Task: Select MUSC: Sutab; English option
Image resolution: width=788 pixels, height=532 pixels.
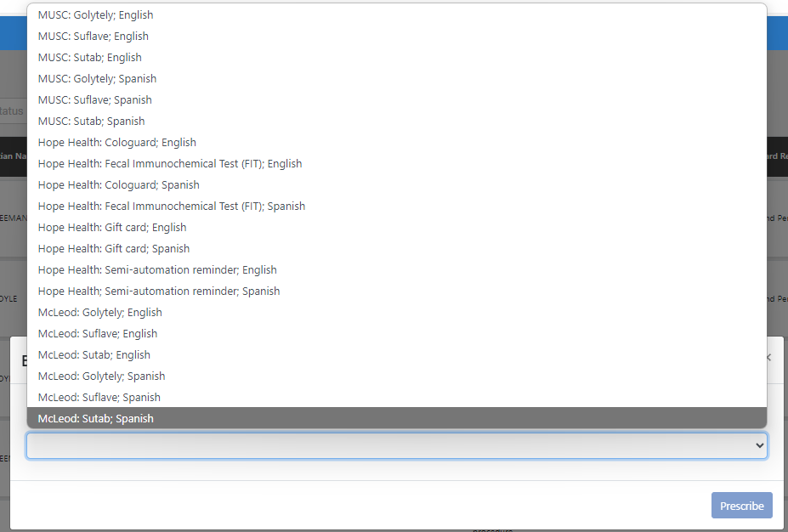Action: click(396, 57)
